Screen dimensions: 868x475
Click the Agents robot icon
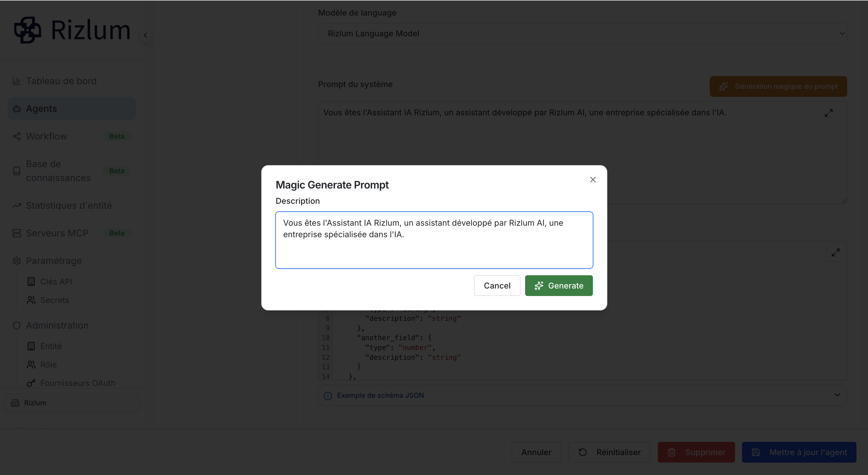pyautogui.click(x=16, y=108)
